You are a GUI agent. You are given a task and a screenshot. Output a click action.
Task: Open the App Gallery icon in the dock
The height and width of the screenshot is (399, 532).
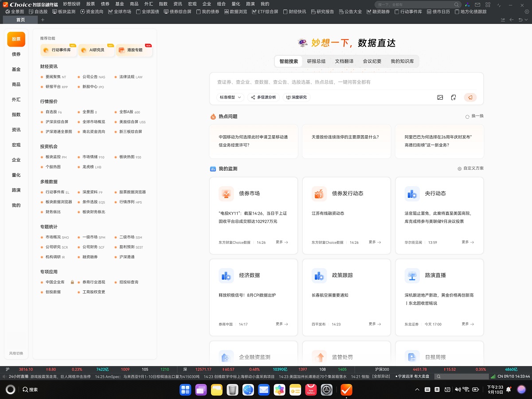pos(311,390)
